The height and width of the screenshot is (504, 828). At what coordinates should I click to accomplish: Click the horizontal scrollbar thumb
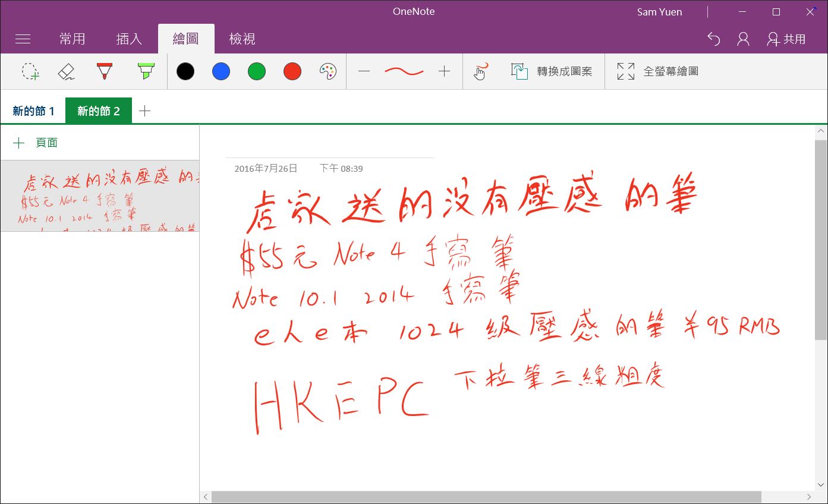tap(486, 497)
